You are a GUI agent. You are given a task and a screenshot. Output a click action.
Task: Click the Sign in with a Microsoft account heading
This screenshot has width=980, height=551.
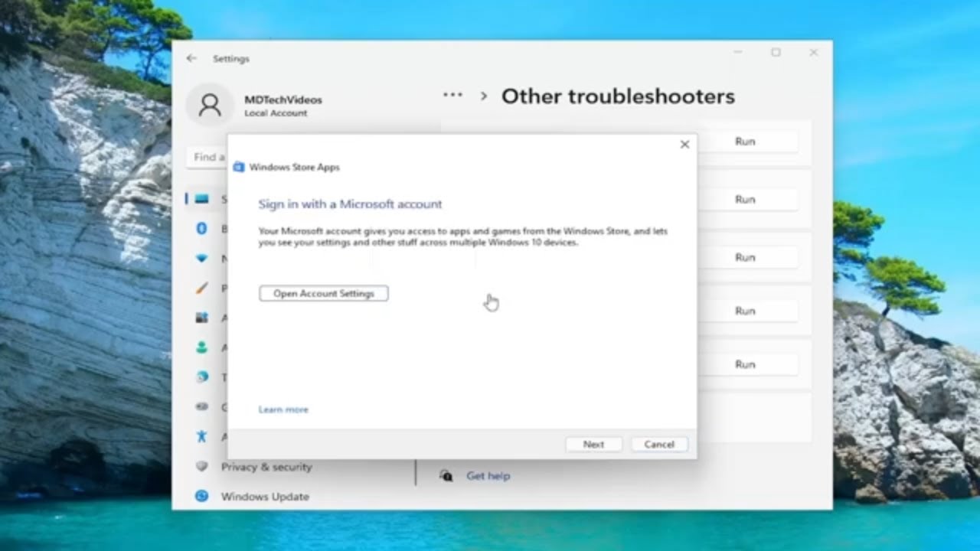pos(350,204)
